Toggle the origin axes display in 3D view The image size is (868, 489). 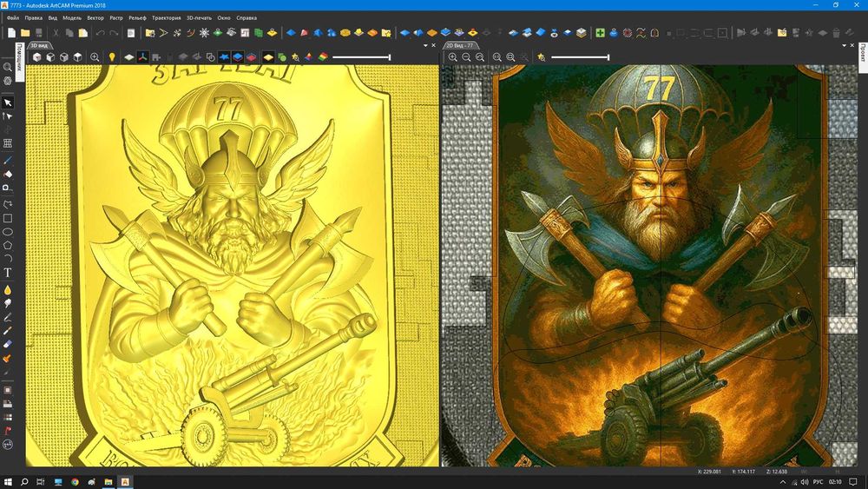coord(143,57)
